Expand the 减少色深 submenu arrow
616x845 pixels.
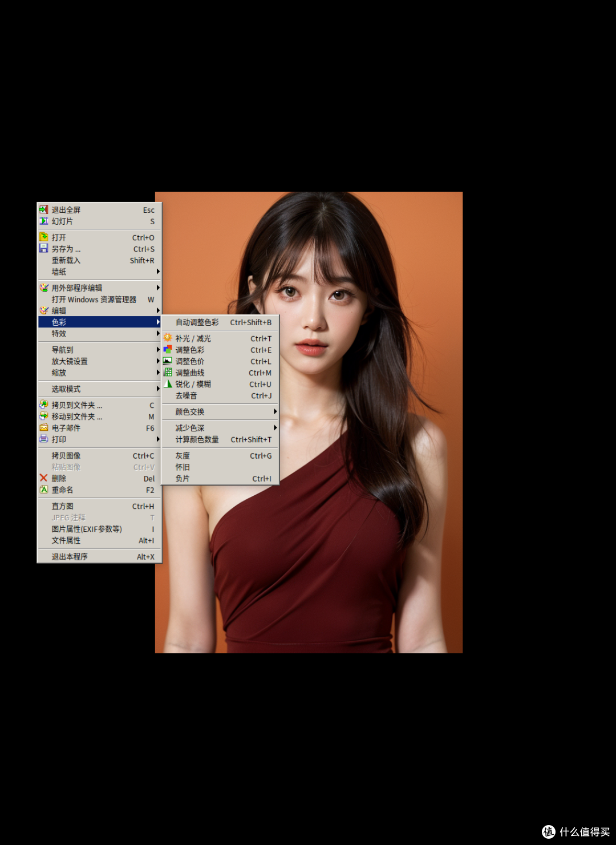[275, 427]
